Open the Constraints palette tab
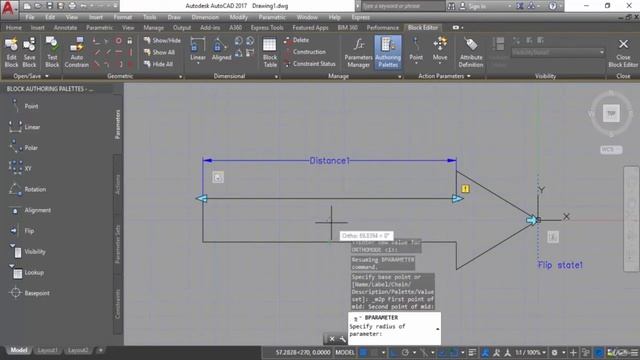Viewport: 640px width, 360px height. pyautogui.click(x=118, y=304)
